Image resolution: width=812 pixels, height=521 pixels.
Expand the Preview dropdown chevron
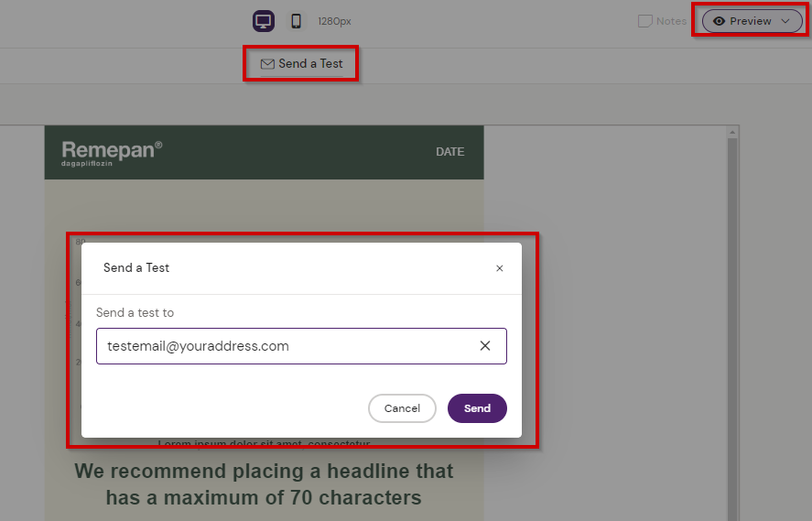(x=785, y=21)
